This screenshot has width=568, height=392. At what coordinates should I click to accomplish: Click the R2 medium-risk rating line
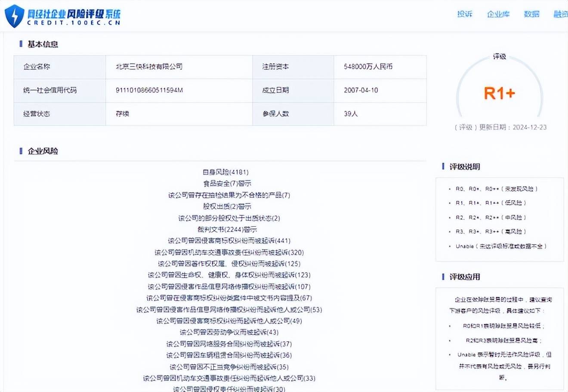491,217
